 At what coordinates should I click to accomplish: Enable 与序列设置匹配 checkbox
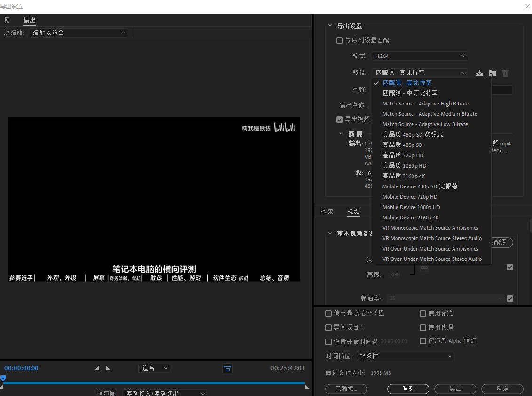click(x=340, y=40)
